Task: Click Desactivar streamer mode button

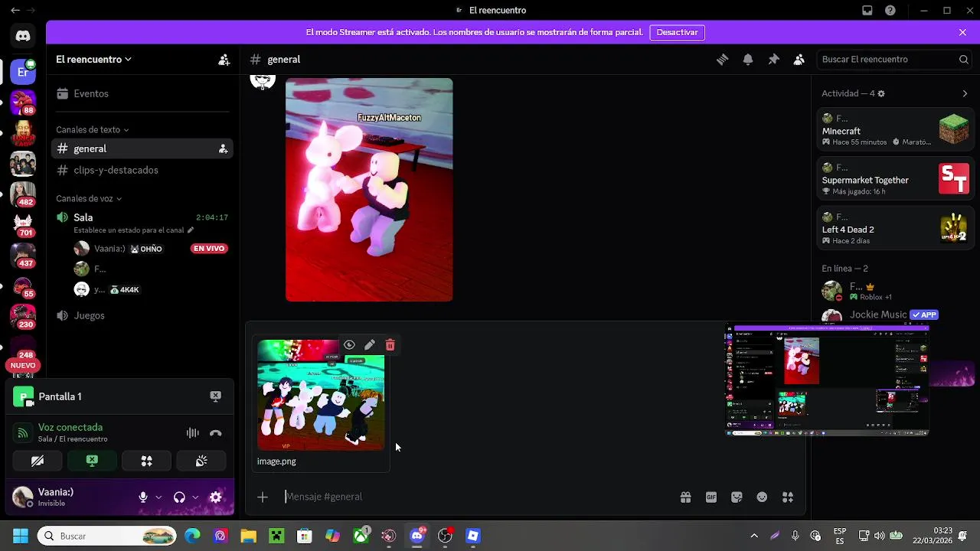Action: pyautogui.click(x=677, y=33)
